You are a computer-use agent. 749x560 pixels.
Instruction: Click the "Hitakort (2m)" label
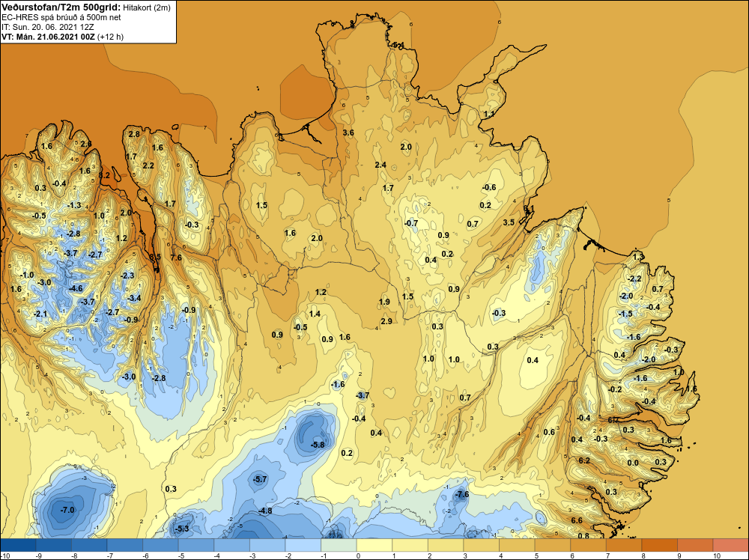pos(146,7)
